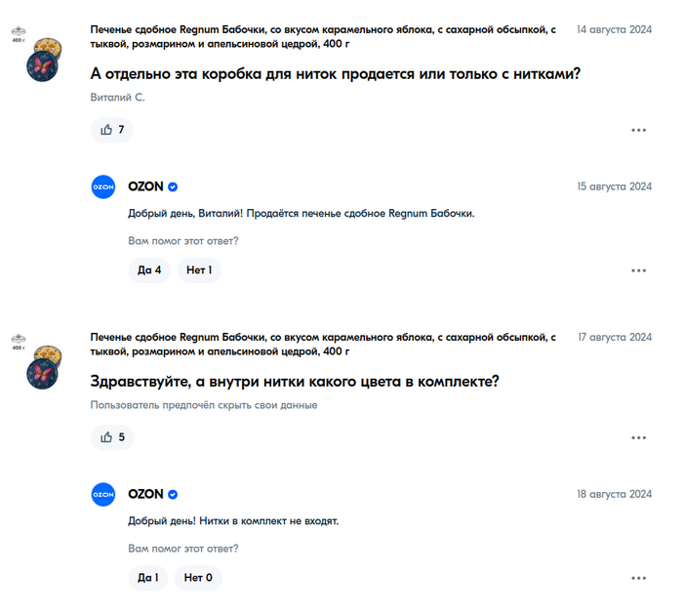Like the thread color question with 5 likes

click(111, 437)
